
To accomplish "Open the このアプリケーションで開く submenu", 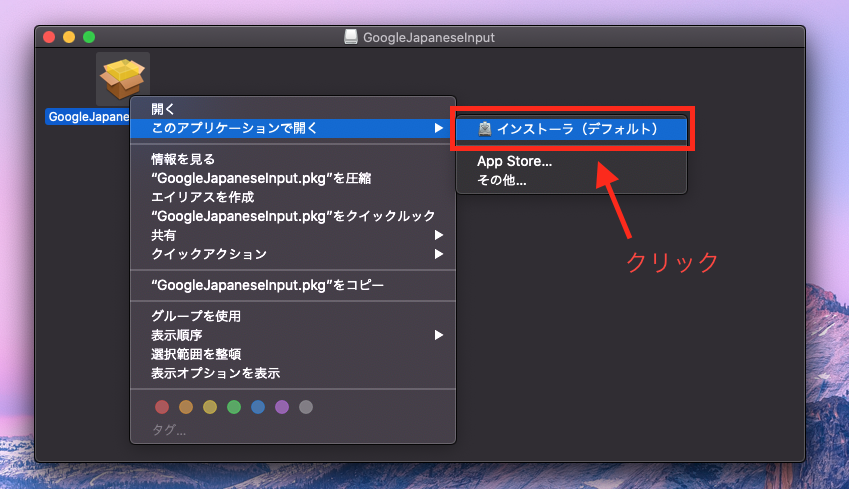I will click(x=293, y=128).
